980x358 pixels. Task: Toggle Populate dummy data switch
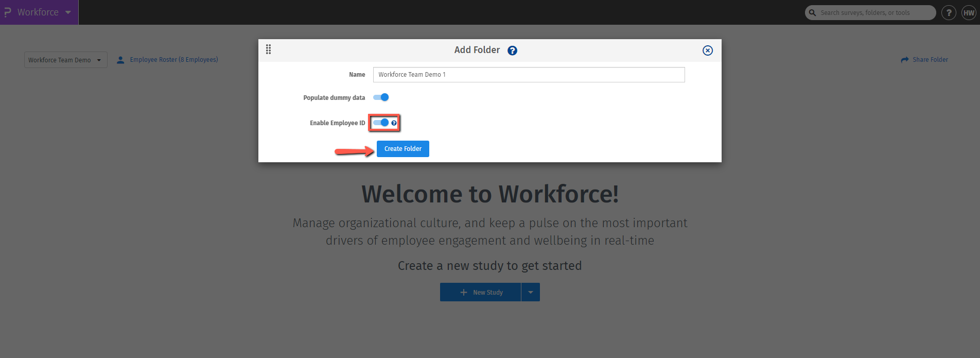(x=381, y=97)
